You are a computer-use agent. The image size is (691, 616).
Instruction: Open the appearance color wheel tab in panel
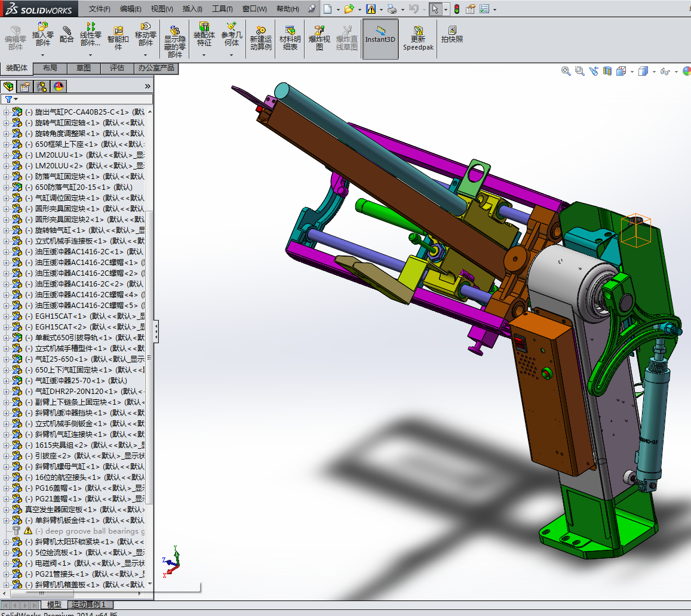(x=58, y=87)
